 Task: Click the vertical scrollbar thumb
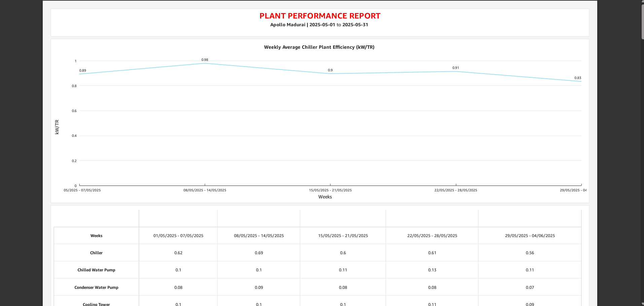pos(642,22)
